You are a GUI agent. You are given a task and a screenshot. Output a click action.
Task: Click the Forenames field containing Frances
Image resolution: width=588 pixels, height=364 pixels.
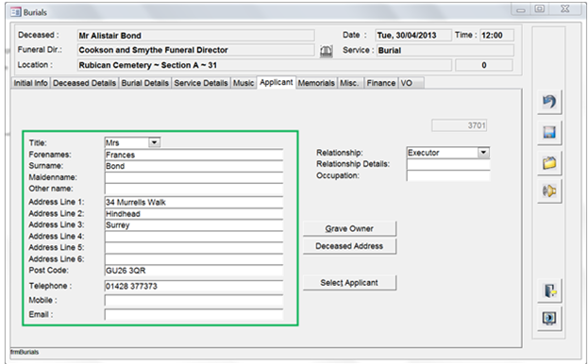(x=193, y=155)
